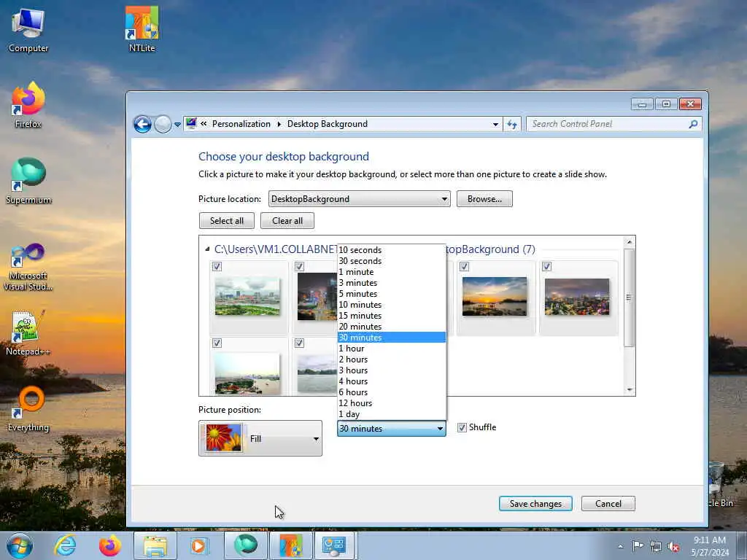
Task: Click the muted volume tray icon
Action: click(673, 546)
